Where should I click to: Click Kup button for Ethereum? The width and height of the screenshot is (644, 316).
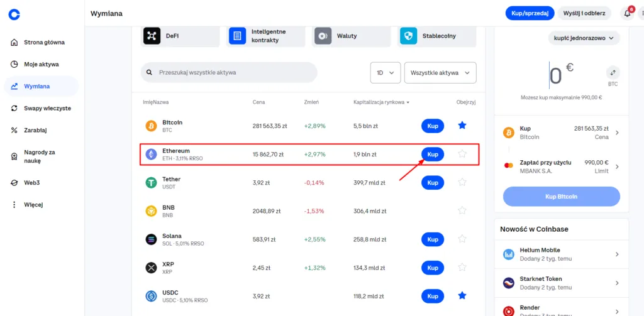pyautogui.click(x=433, y=155)
